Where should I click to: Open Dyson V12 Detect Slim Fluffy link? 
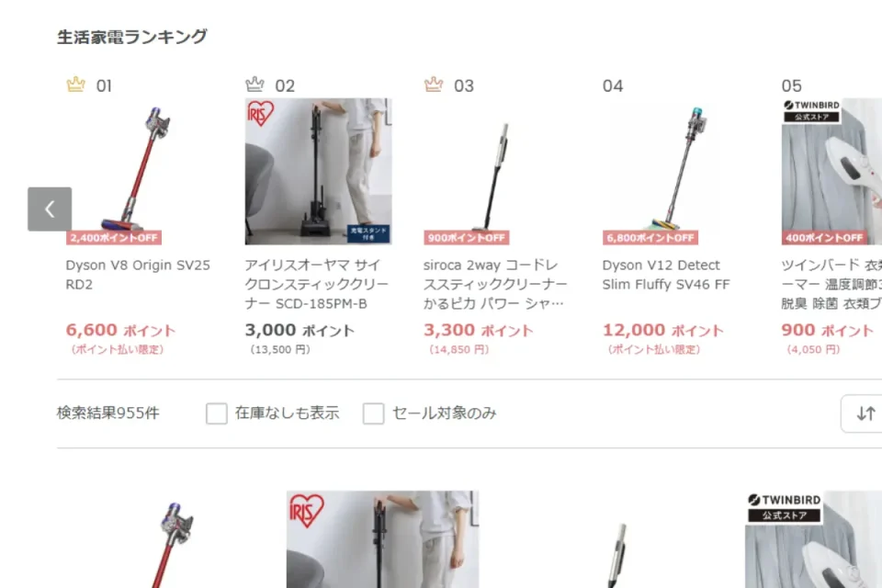(666, 275)
